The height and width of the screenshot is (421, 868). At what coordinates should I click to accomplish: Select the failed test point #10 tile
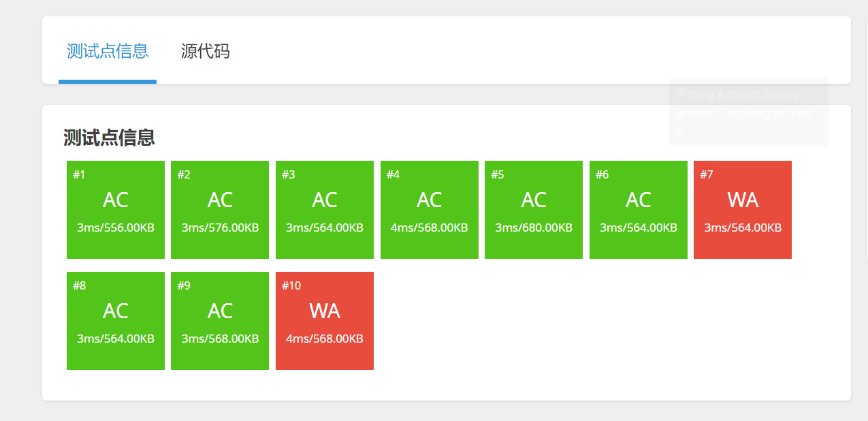pyautogui.click(x=325, y=320)
